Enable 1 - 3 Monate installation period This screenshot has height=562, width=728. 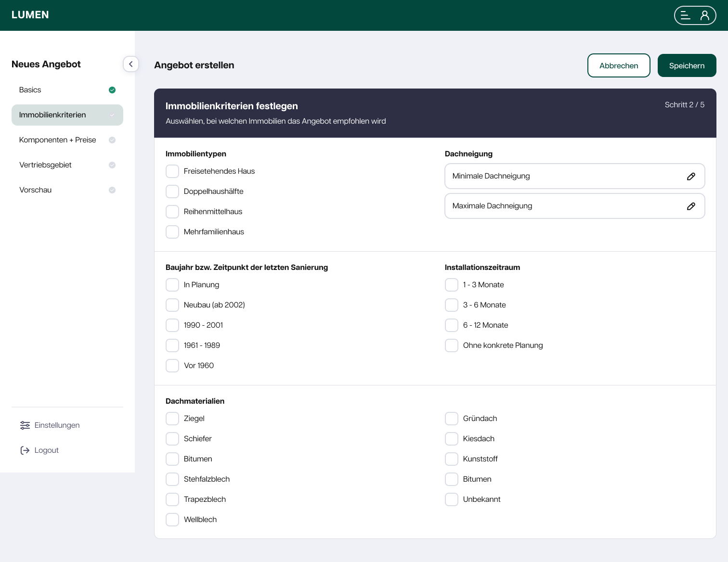[x=452, y=285]
